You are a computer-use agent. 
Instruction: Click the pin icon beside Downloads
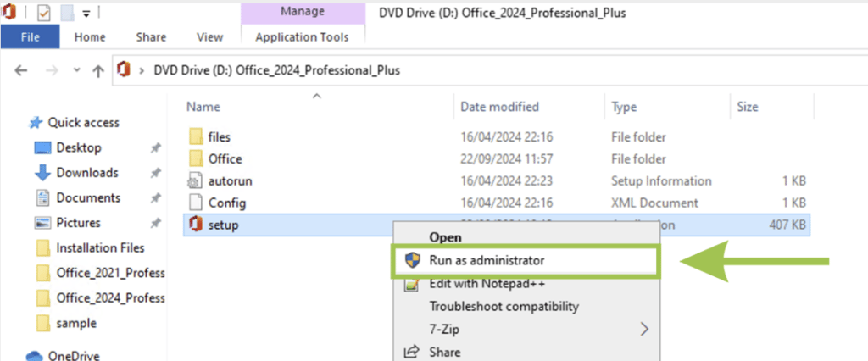[x=155, y=174]
